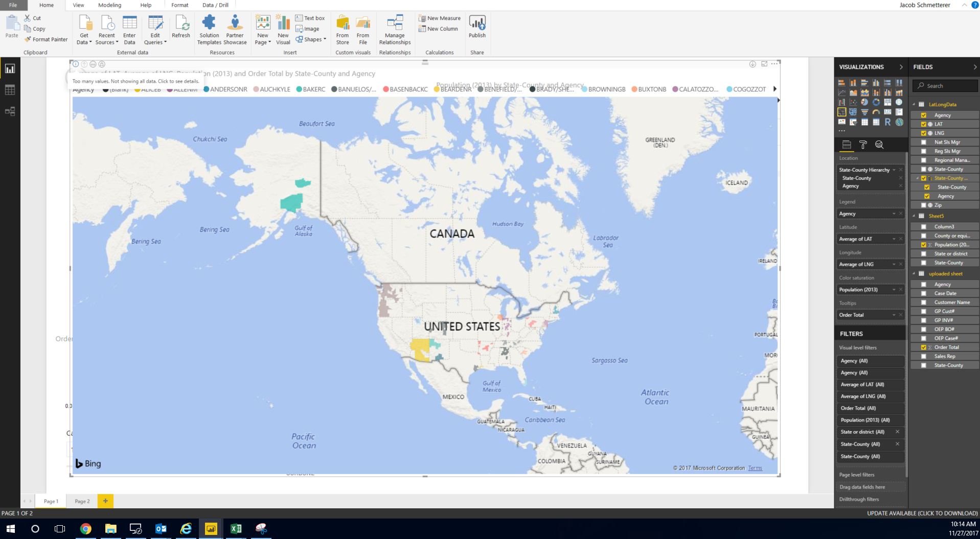Select the Donut chart visualization icon

[876, 102]
